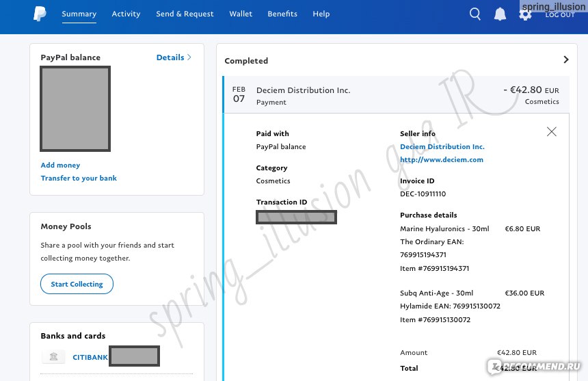The image size is (588, 381).
Task: Click the €6.80 EUR price
Action: tap(522, 228)
